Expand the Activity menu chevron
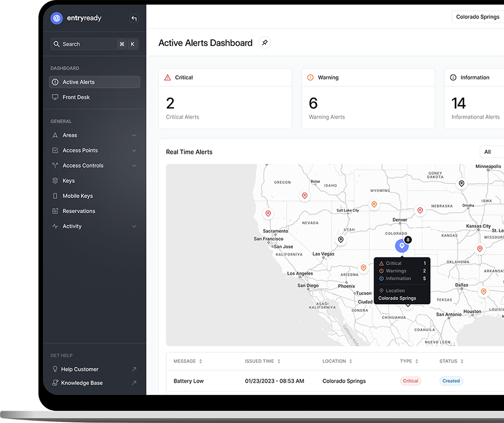The height and width of the screenshot is (423, 504). (x=134, y=227)
